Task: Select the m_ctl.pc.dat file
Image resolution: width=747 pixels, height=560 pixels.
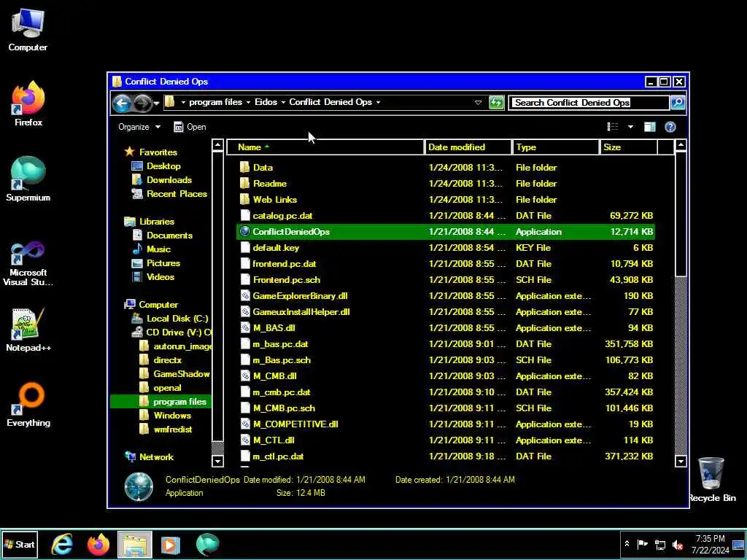Action: point(446,456)
